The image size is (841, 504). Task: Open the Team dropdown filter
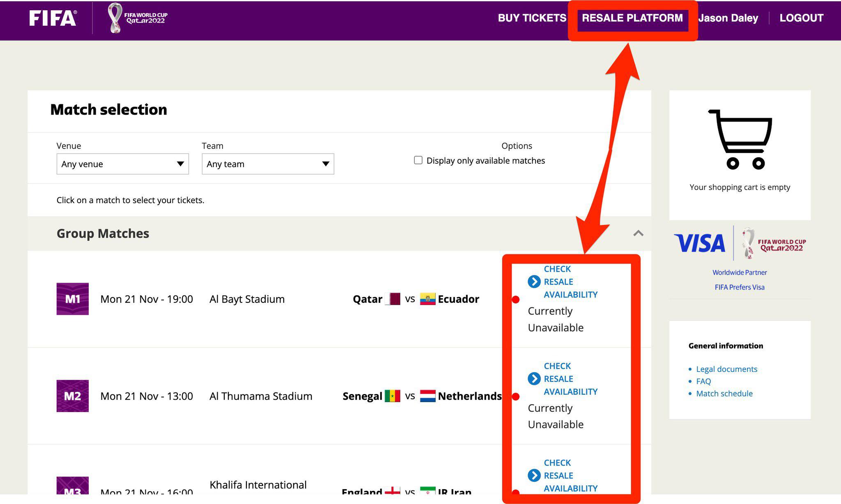tap(268, 163)
